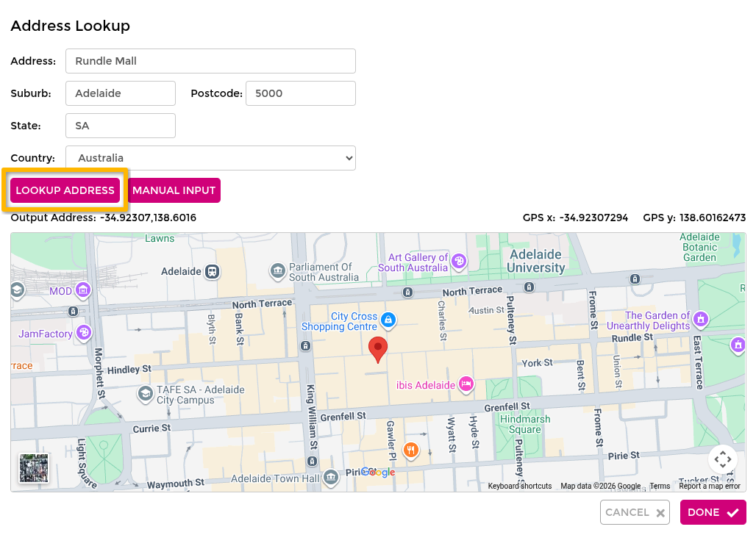Click tram stop icon near JamFactory
756x535 pixels.
(73, 312)
